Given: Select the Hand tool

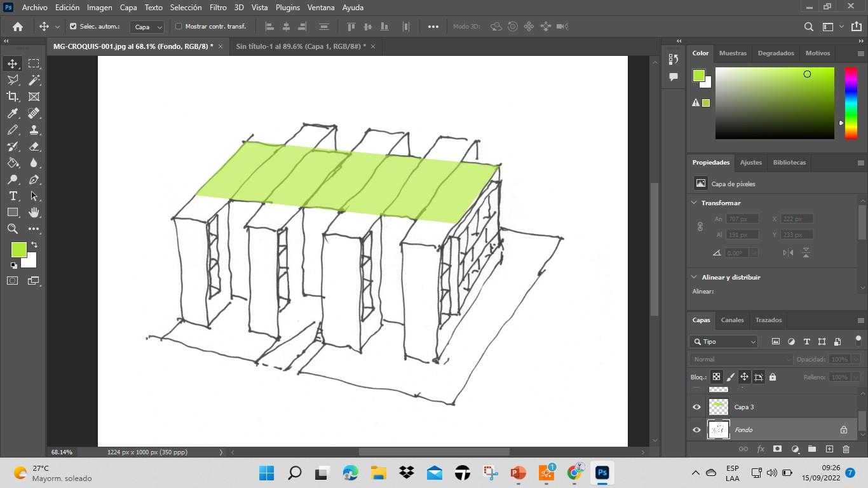Looking at the screenshot, I should [34, 212].
